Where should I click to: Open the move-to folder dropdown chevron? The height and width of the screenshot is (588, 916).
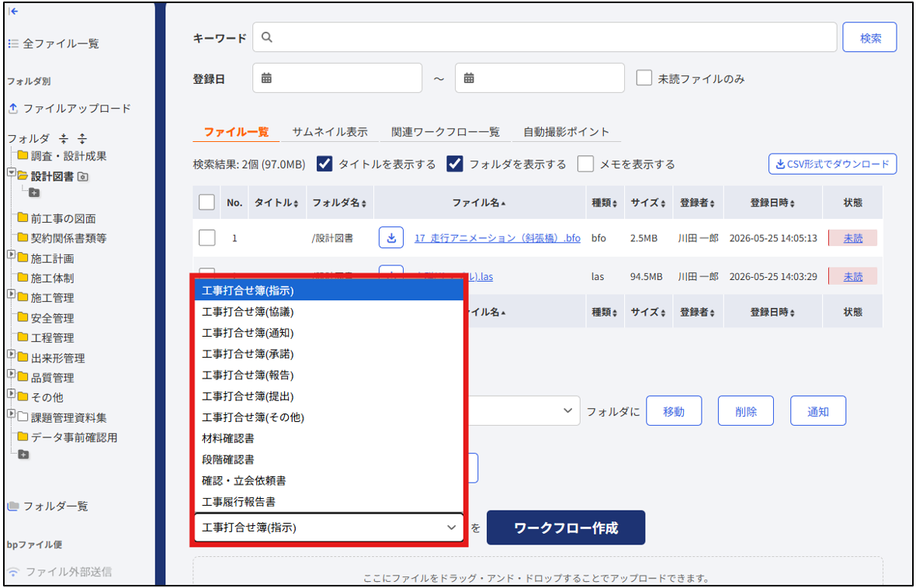coord(567,410)
